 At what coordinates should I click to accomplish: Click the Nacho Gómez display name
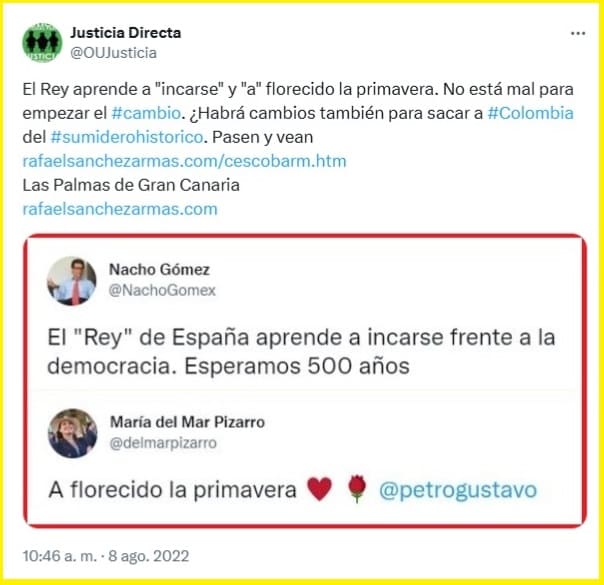159,270
